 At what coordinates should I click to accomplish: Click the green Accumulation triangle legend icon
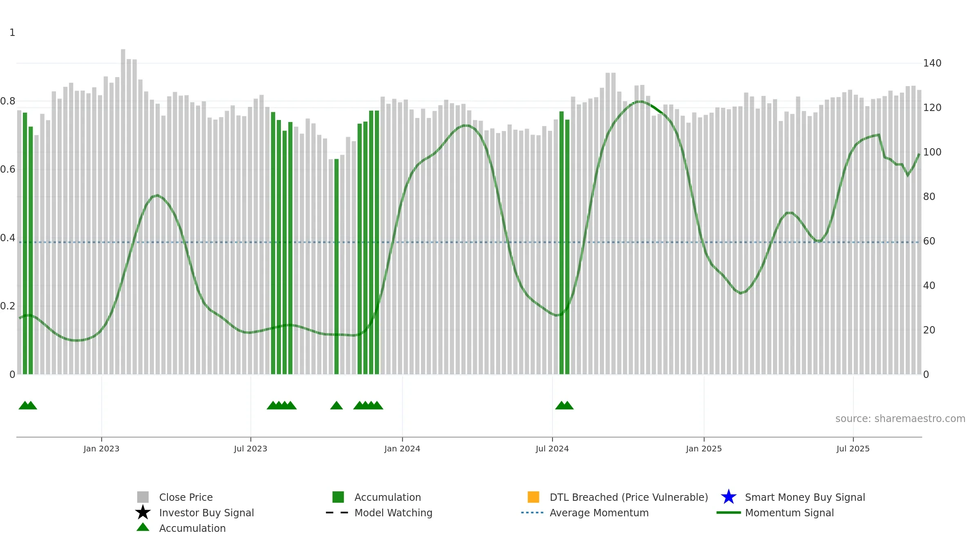click(x=143, y=527)
